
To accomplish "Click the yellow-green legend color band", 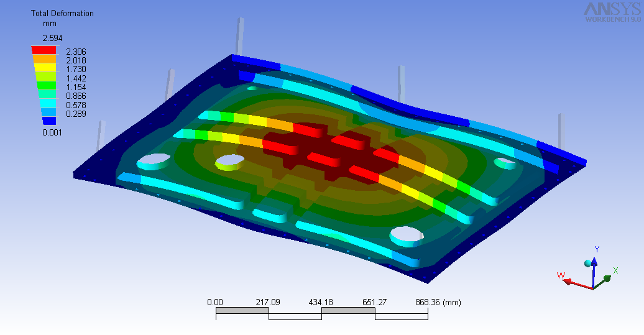I will pos(45,76).
